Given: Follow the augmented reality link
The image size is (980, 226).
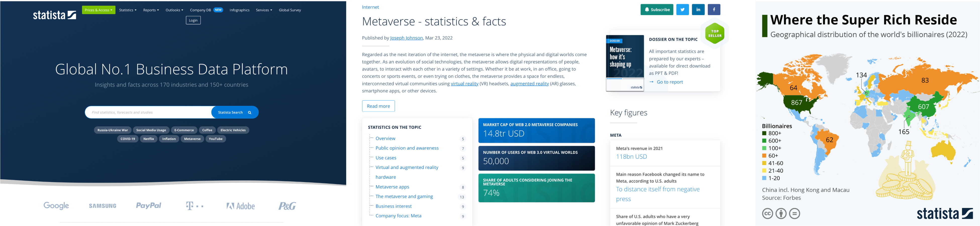Looking at the screenshot, I should point(529,84).
